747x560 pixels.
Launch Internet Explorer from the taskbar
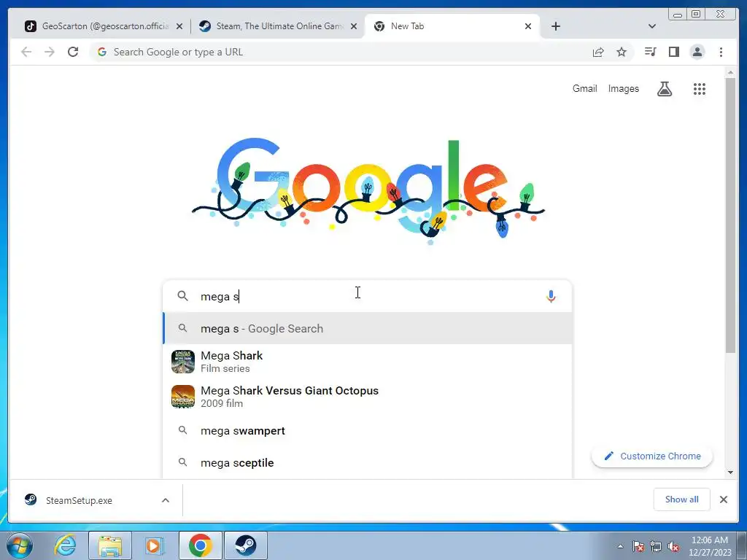[x=65, y=545]
